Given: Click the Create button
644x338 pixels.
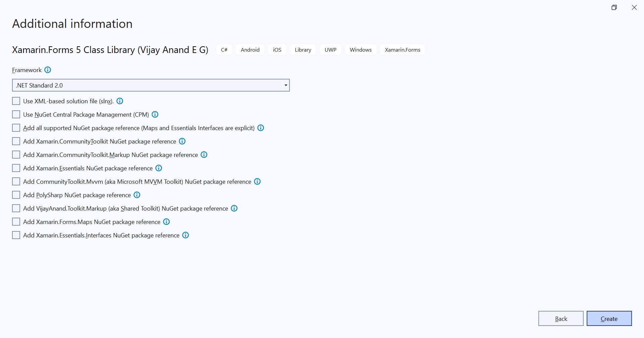Looking at the screenshot, I should coord(609,319).
